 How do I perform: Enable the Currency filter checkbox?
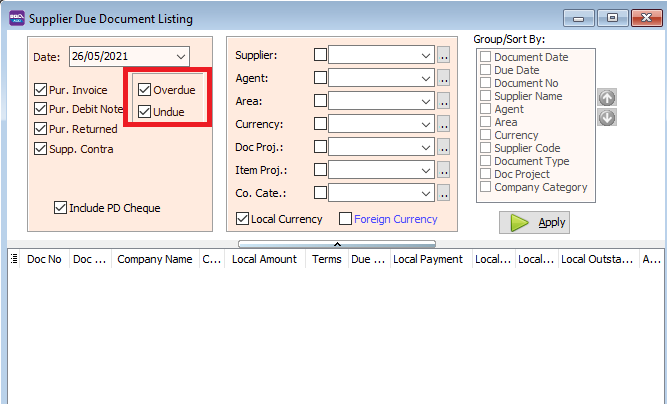[x=320, y=123]
